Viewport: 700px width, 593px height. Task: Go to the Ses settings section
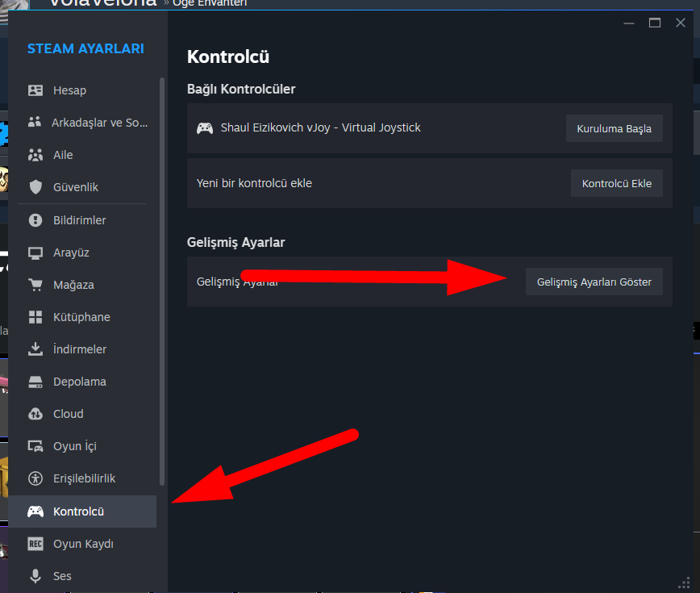pyautogui.click(x=82, y=576)
